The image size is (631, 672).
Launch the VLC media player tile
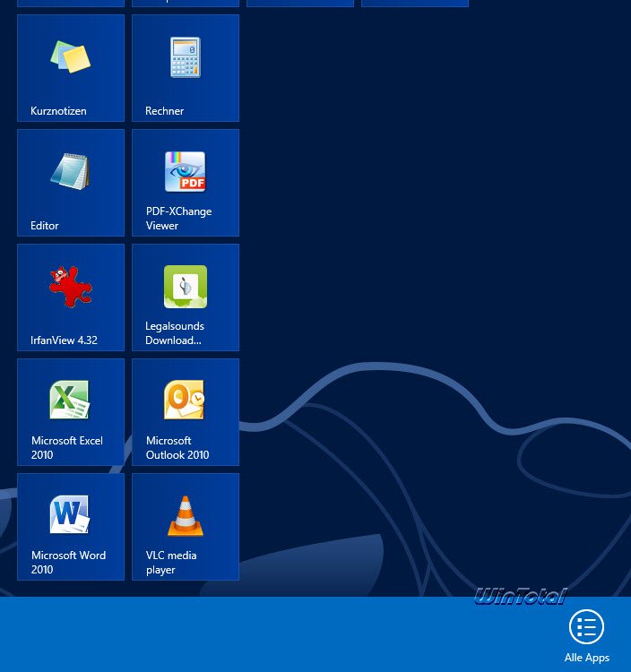point(186,527)
